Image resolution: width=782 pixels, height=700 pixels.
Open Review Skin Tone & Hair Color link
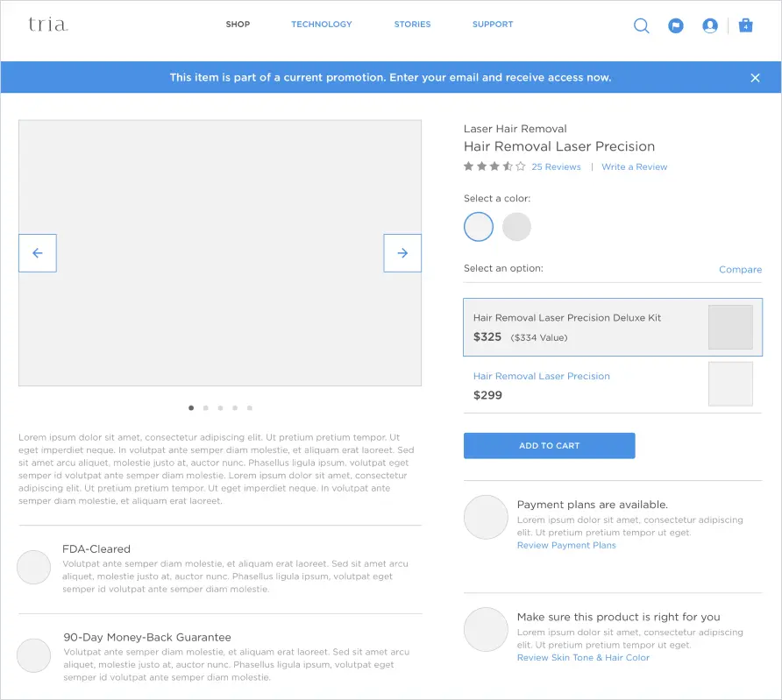point(584,658)
